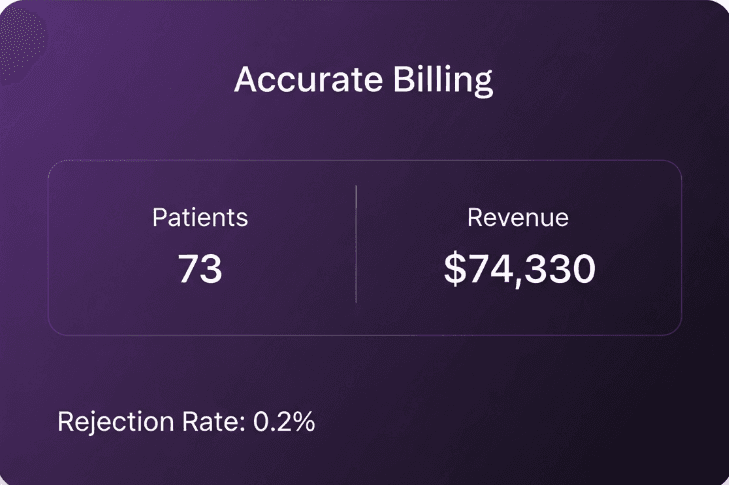729x485 pixels.
Task: Select the 0.2% rejection value
Action: coord(284,422)
